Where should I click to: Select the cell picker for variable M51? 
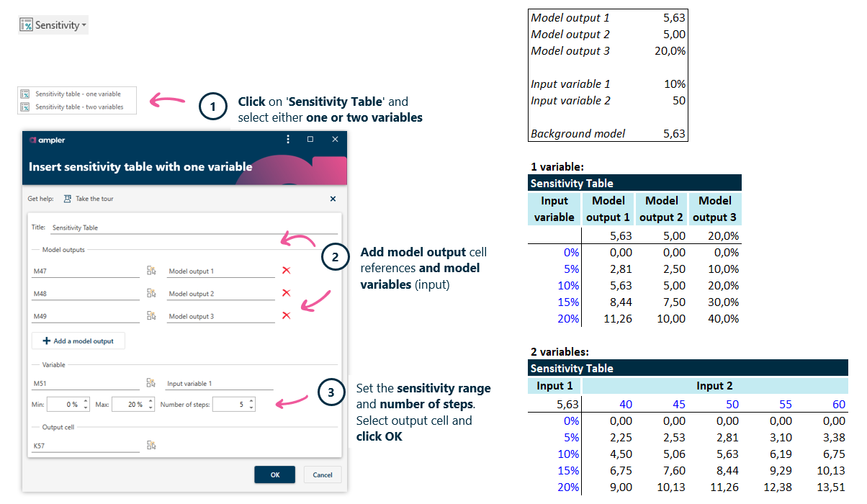tap(151, 383)
